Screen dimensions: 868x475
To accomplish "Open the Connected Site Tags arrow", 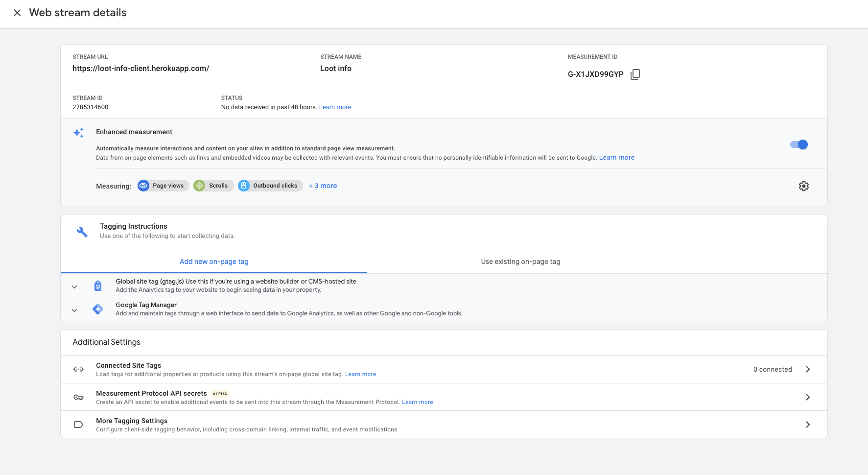I will [808, 369].
